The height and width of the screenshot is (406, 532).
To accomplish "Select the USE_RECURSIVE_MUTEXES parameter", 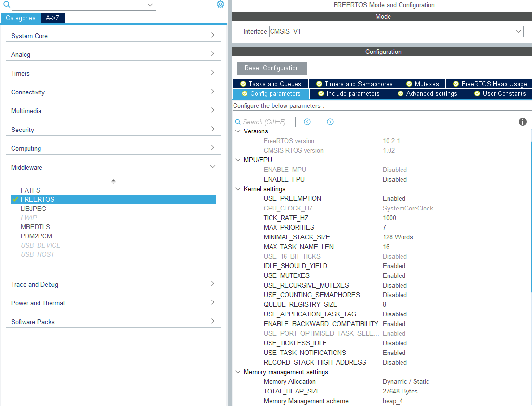I will (x=306, y=285).
